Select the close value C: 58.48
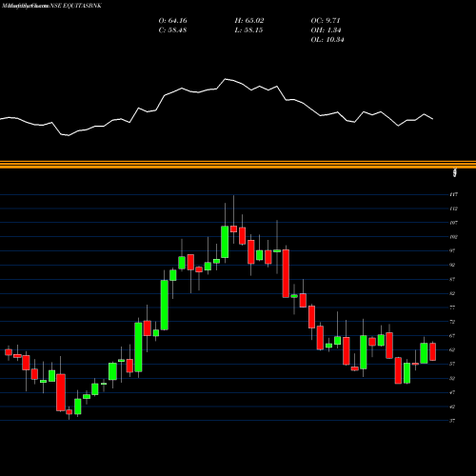This screenshot has width=476, height=476. (172, 30)
